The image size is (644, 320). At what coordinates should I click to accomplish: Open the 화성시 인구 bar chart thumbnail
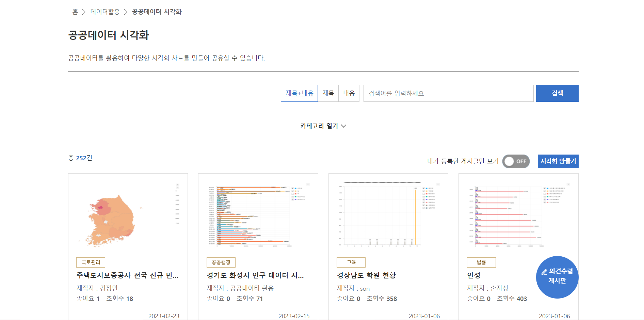point(258,214)
